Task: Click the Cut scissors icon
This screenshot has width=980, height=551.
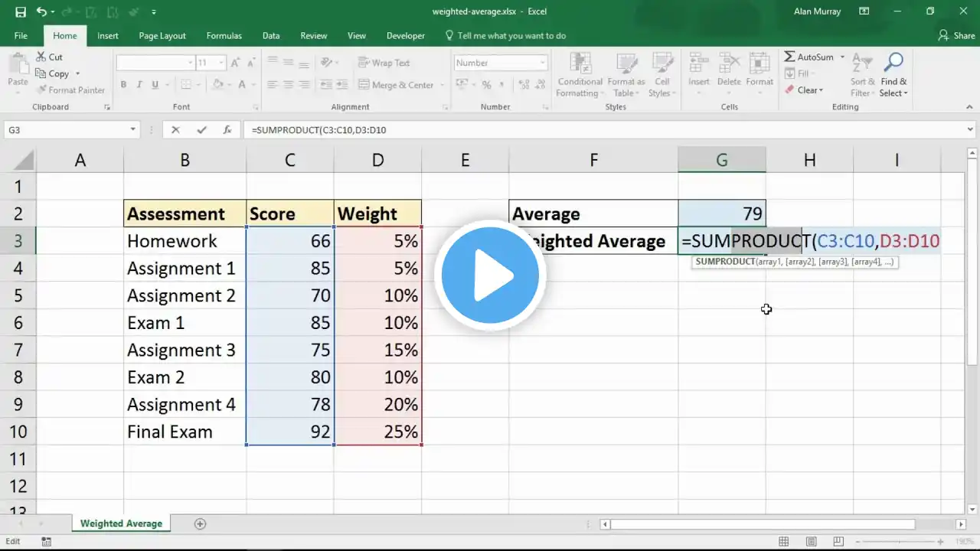Action: click(x=41, y=57)
